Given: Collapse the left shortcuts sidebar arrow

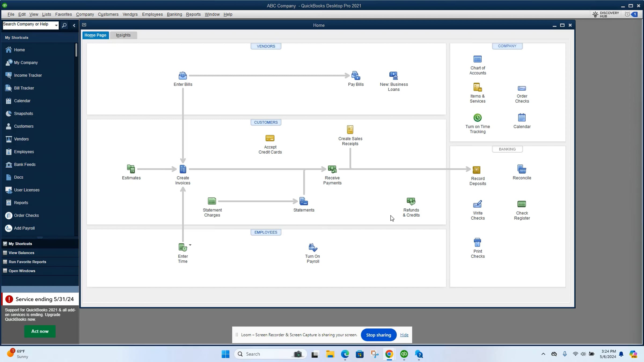Looking at the screenshot, I should point(74,25).
